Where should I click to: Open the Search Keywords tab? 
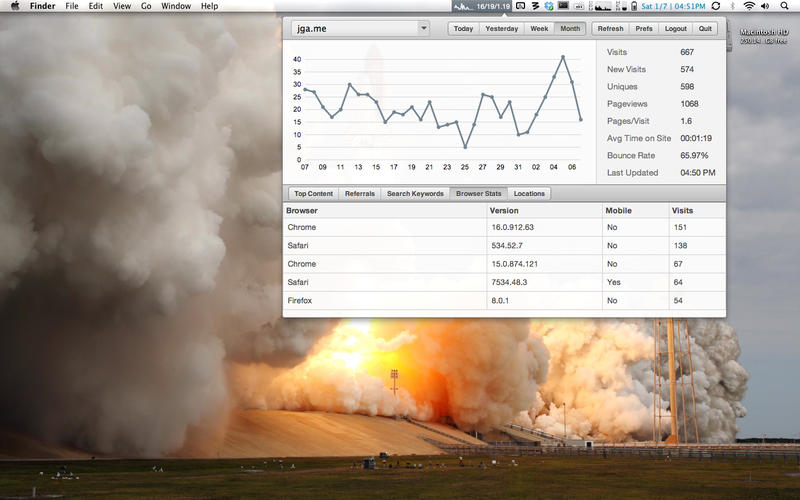click(x=415, y=194)
